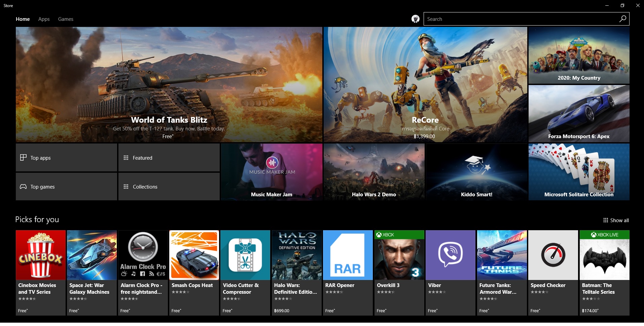Click the Alarm Clock Pro title text
The height and width of the screenshot is (326, 644).
tap(141, 288)
